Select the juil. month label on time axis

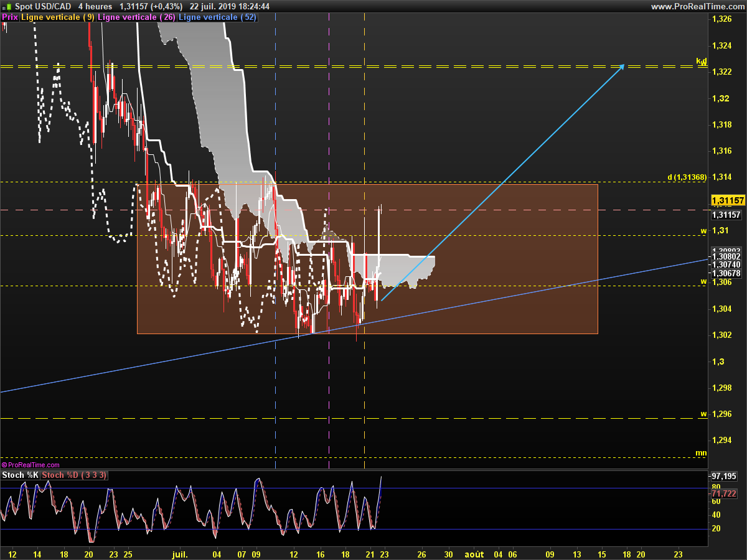tap(179, 553)
